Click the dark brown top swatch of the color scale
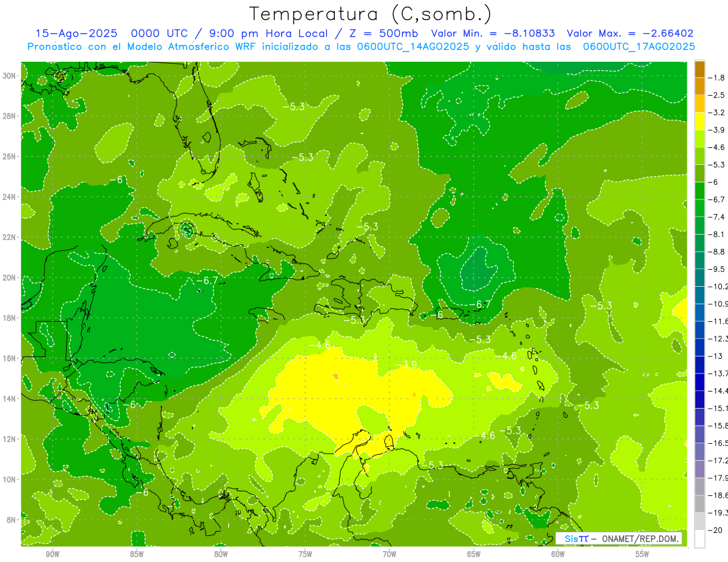This screenshot has height=562, width=728. click(x=699, y=69)
